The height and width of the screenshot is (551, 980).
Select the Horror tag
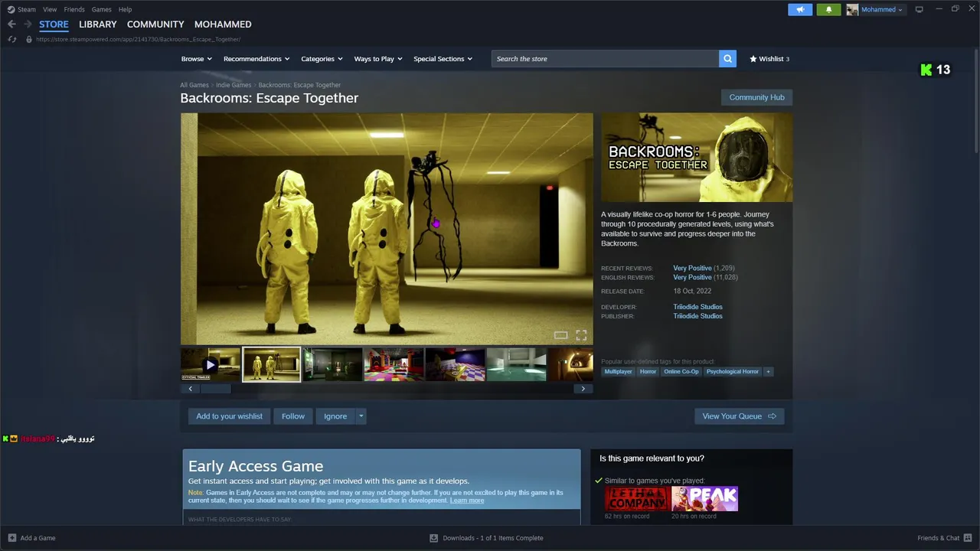[648, 372]
